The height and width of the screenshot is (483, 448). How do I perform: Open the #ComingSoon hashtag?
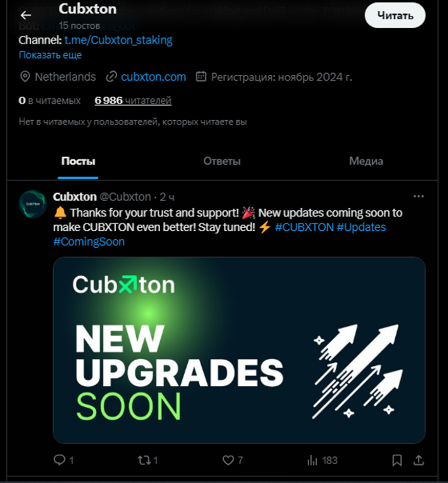(89, 241)
